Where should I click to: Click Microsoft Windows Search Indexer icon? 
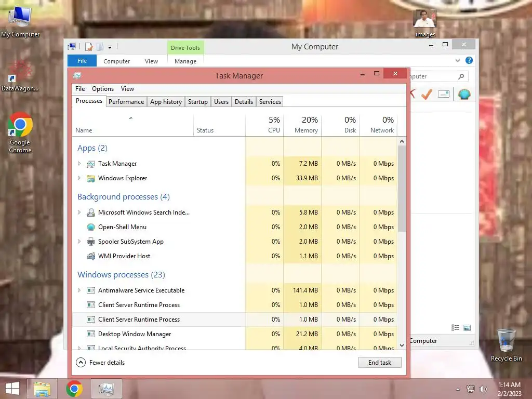[x=90, y=212]
